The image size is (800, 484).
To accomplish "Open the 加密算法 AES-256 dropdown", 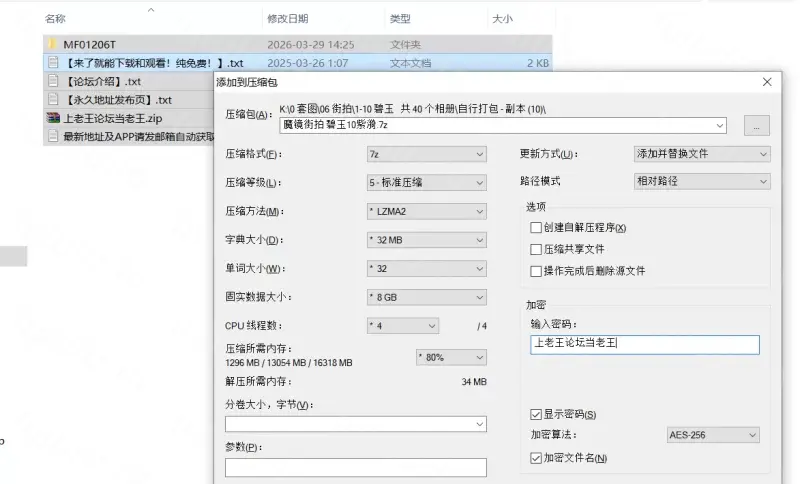I will [712, 435].
